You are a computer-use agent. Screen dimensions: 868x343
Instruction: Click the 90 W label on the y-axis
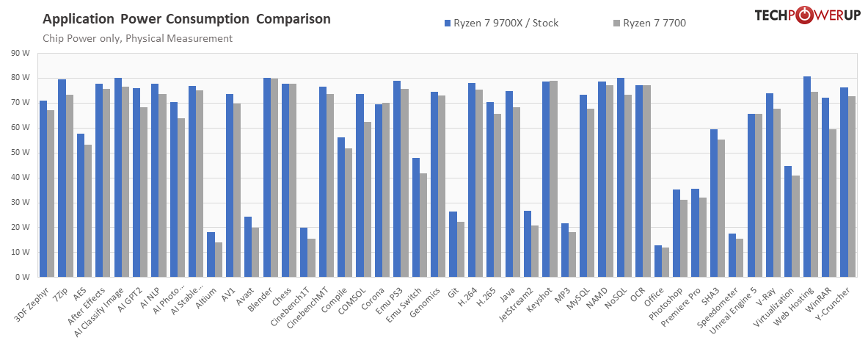pyautogui.click(x=20, y=53)
